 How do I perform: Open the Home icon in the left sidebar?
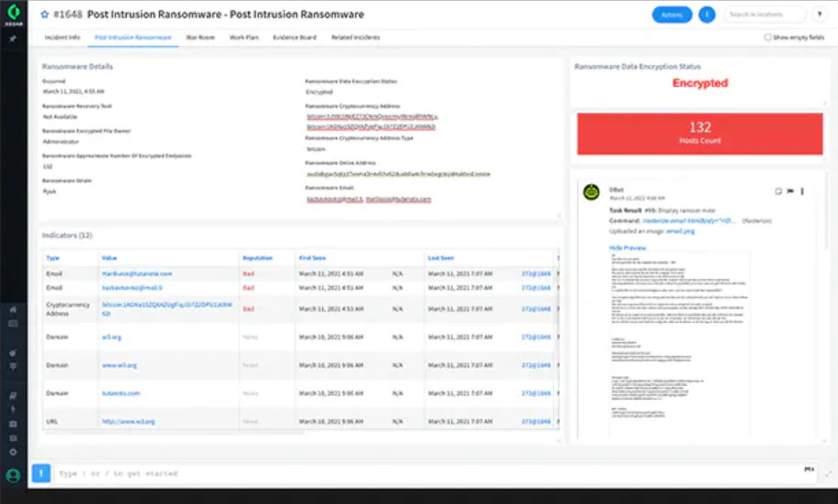point(14,309)
